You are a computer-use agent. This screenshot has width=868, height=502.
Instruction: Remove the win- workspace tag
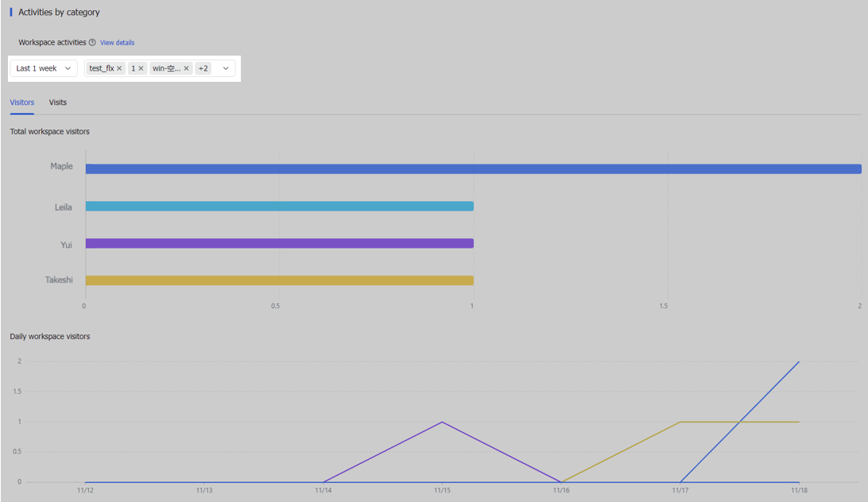coord(187,69)
